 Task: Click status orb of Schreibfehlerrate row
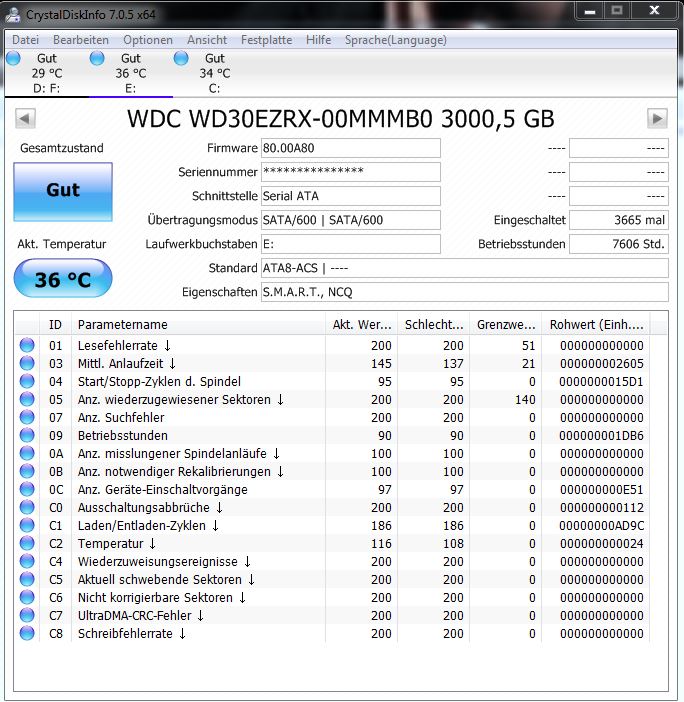click(27, 633)
